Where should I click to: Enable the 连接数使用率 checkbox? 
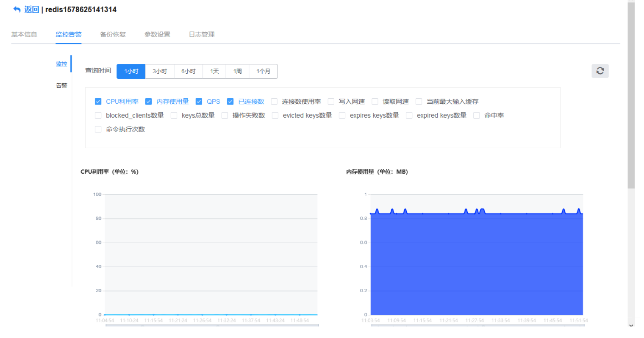pos(274,102)
